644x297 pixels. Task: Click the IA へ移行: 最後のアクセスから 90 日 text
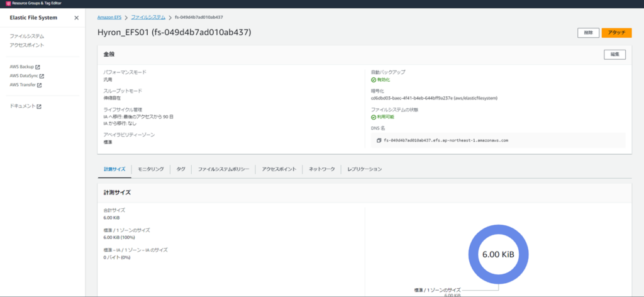point(138,116)
